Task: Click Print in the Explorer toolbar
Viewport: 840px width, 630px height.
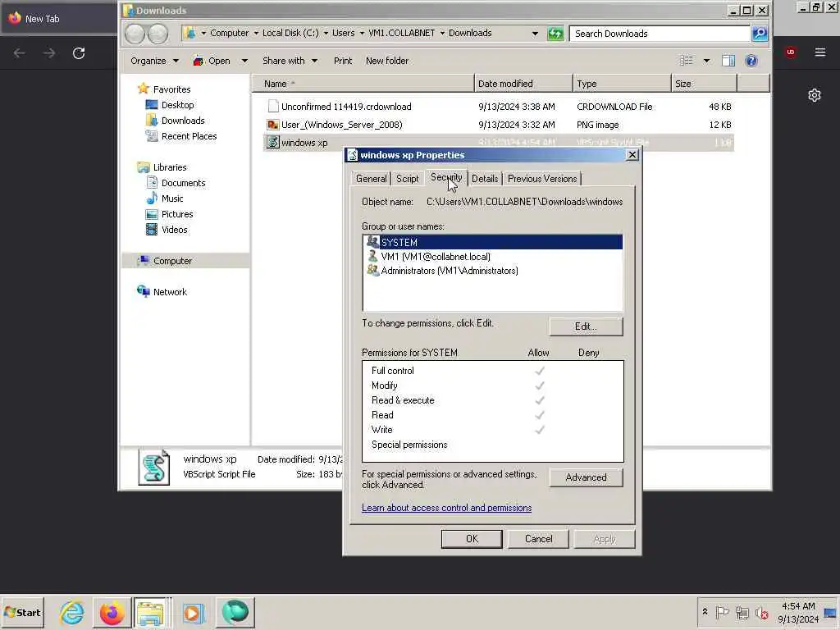Action: pyautogui.click(x=343, y=61)
